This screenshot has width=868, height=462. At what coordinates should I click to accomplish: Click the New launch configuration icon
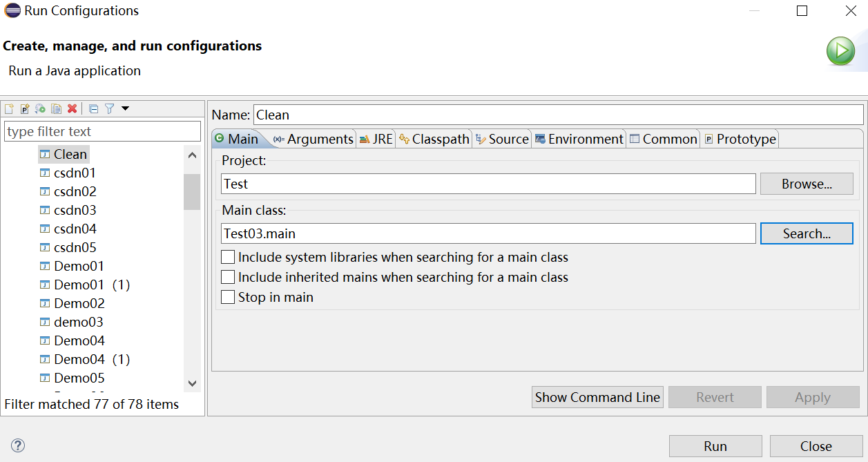tap(9, 108)
